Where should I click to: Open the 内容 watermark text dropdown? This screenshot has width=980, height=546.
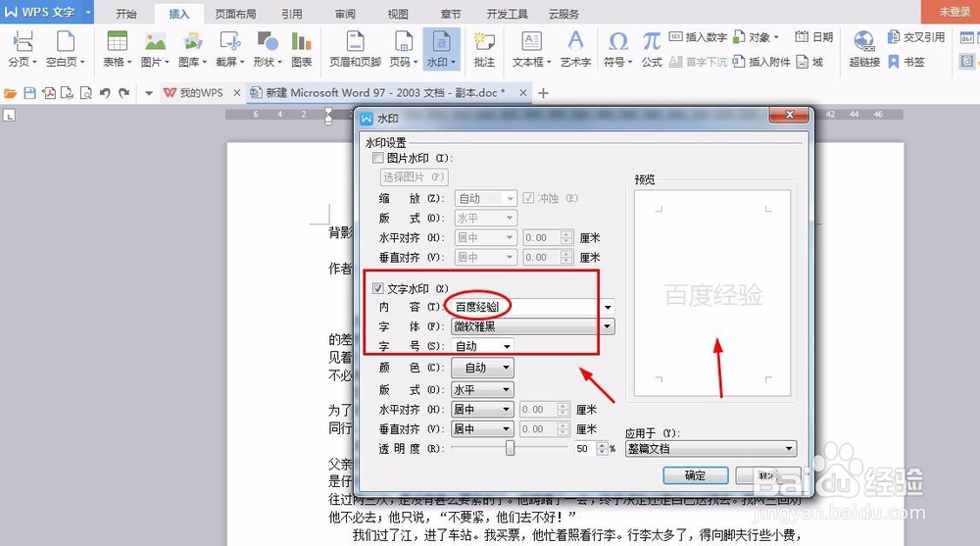608,307
